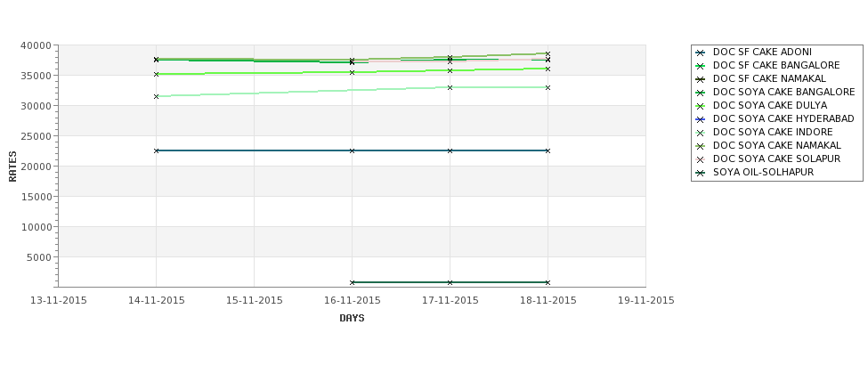The image size is (868, 382).
Task: Click the SOYA OIL-SOLHAPUR legend marker
Action: [701, 173]
